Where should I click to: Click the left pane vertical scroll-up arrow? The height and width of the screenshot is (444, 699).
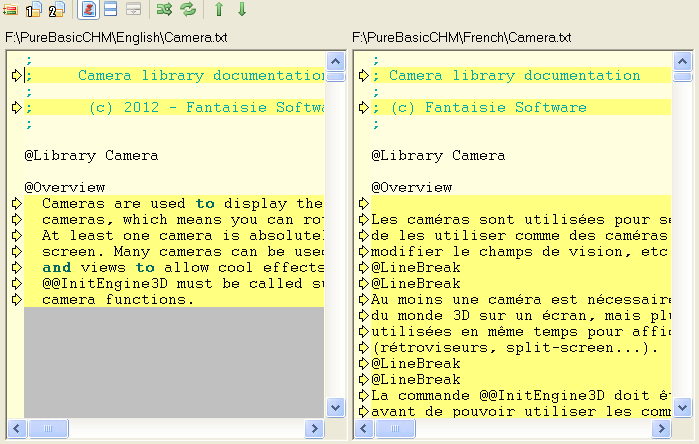click(335, 61)
